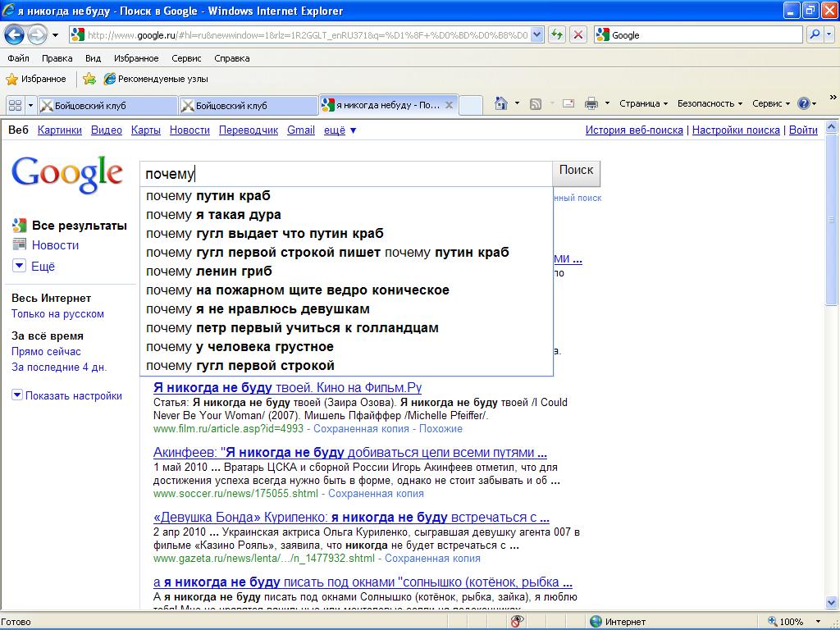Open search provider dropdown arrow
The image size is (840, 630).
point(829,35)
